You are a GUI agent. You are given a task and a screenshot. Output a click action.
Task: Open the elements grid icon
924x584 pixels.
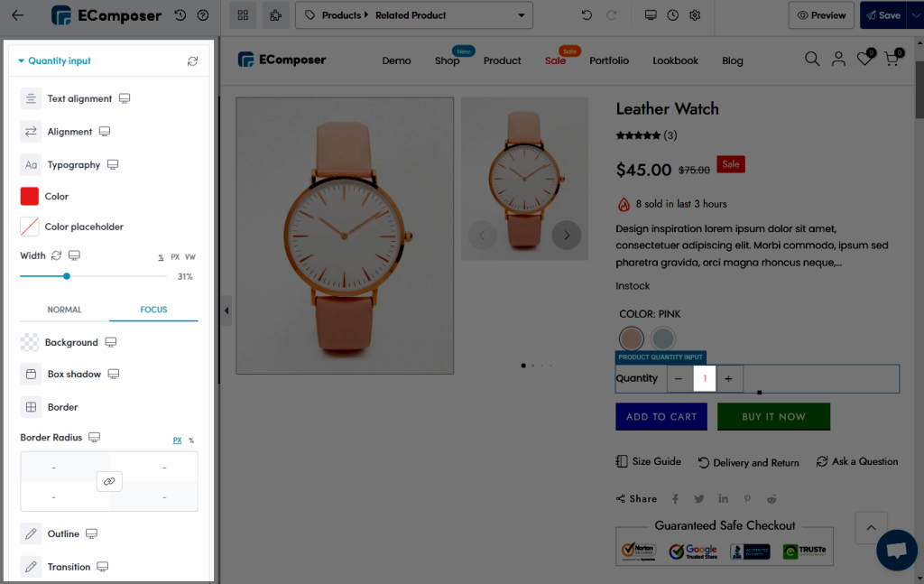(x=243, y=15)
